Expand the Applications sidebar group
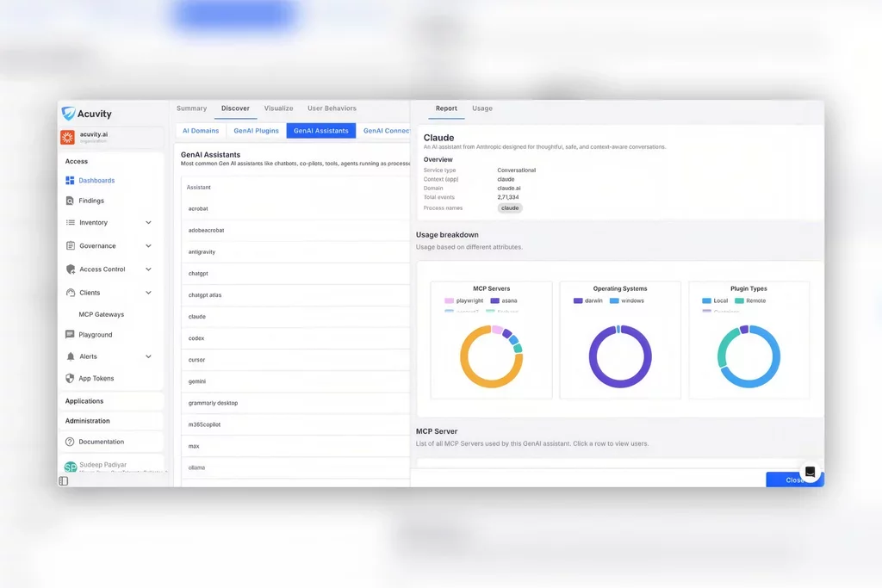Screen dimensions: 882x588 point(111,401)
